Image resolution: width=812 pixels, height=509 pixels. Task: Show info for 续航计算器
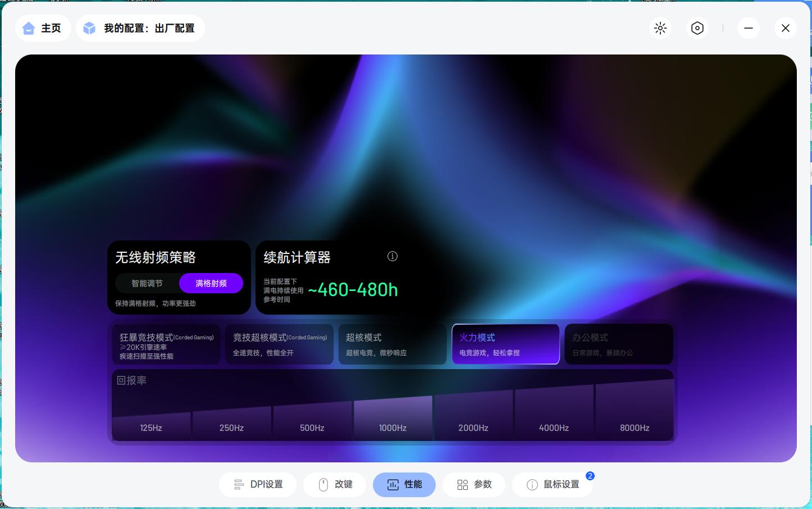coord(393,256)
